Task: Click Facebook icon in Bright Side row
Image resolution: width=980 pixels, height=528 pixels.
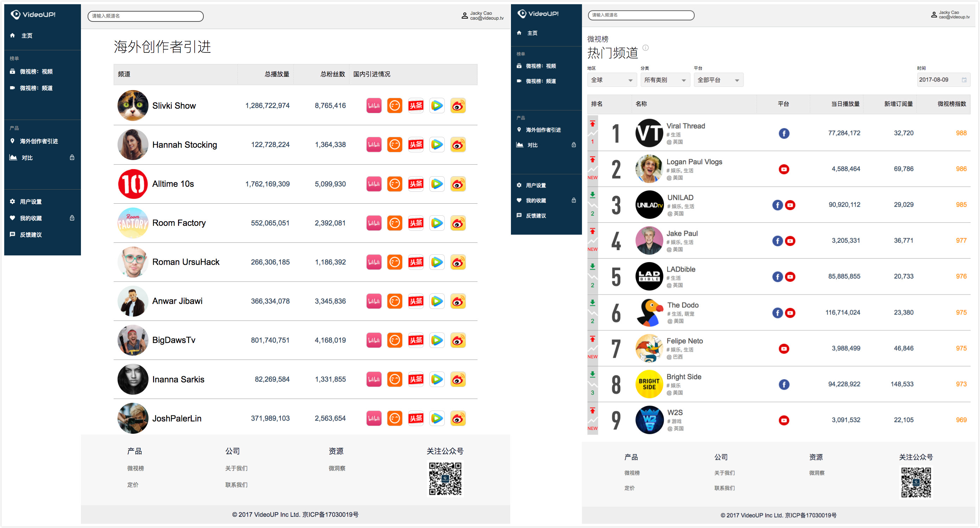Action: point(784,384)
